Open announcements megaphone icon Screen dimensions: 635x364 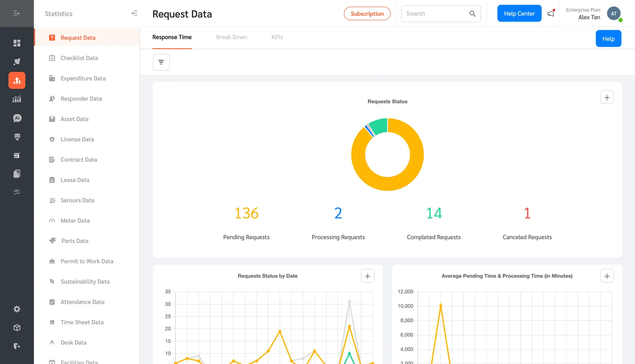pyautogui.click(x=551, y=13)
